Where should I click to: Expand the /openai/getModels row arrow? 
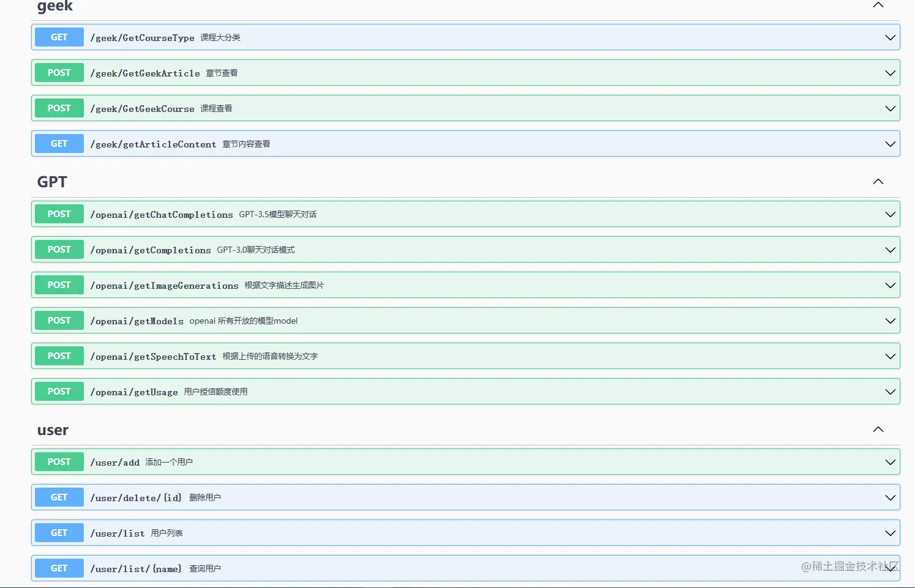tap(890, 321)
